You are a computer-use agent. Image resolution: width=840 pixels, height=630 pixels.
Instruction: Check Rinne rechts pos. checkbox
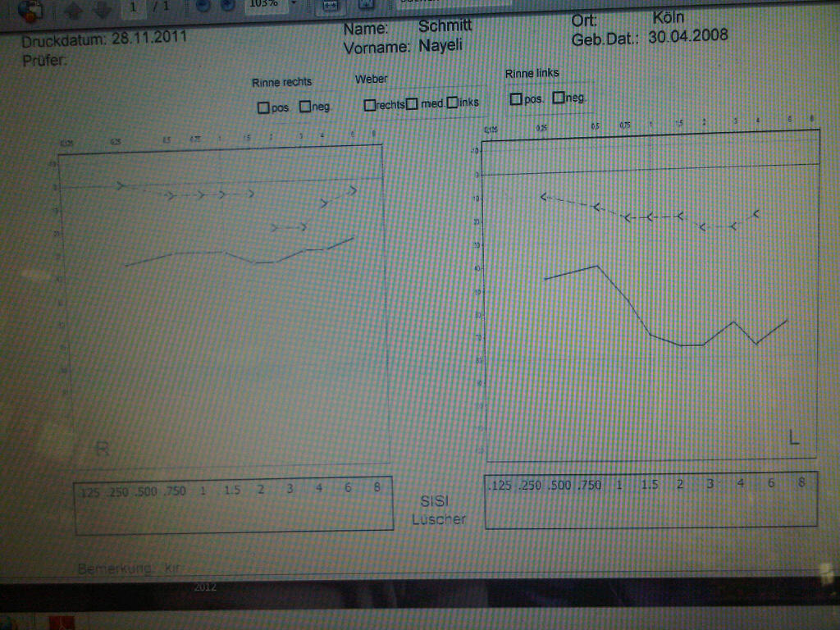click(x=263, y=107)
